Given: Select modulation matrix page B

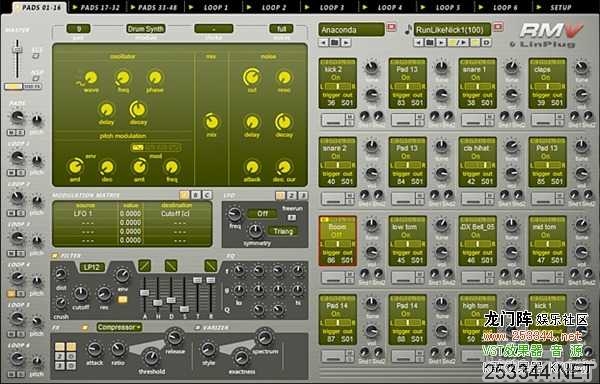Looking at the screenshot, I should point(196,195).
